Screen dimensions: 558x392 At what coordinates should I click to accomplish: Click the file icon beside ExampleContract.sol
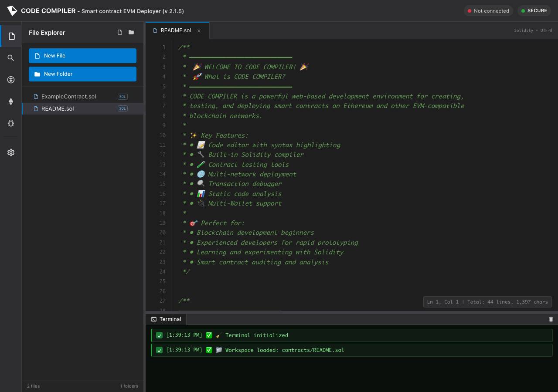tap(36, 97)
